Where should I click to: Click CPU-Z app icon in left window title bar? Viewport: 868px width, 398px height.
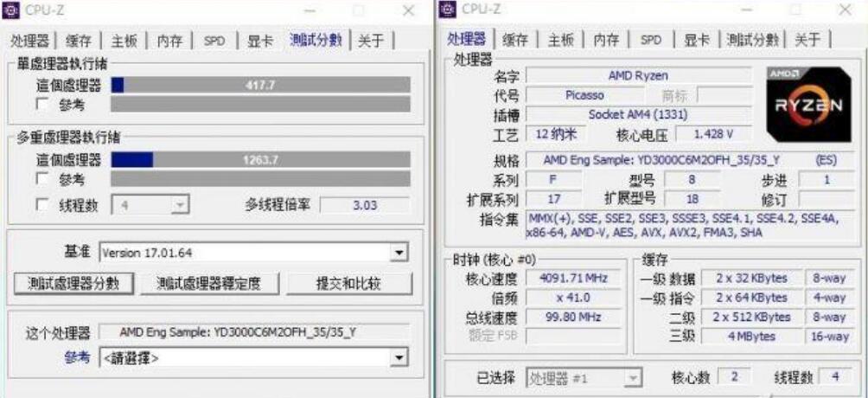[10, 10]
